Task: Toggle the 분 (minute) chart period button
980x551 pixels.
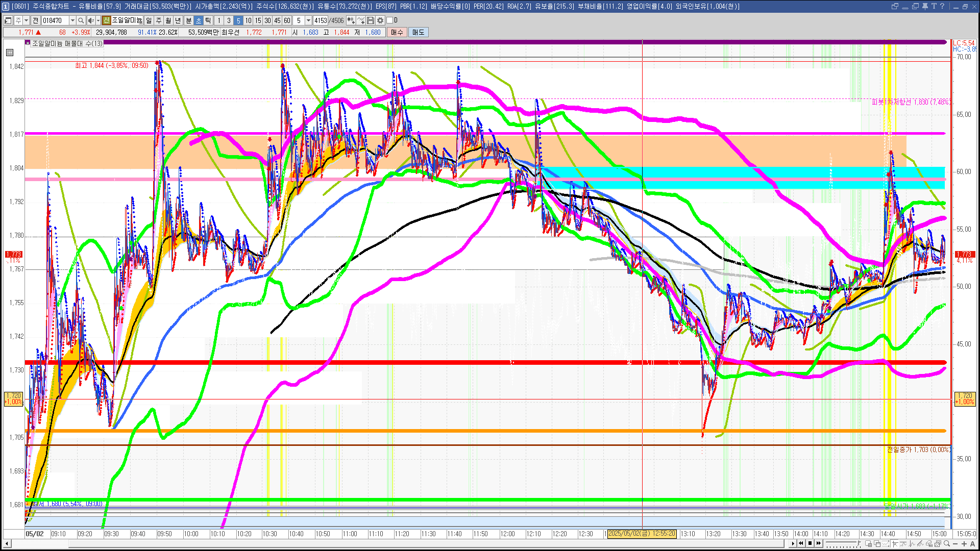Action: [x=188, y=20]
